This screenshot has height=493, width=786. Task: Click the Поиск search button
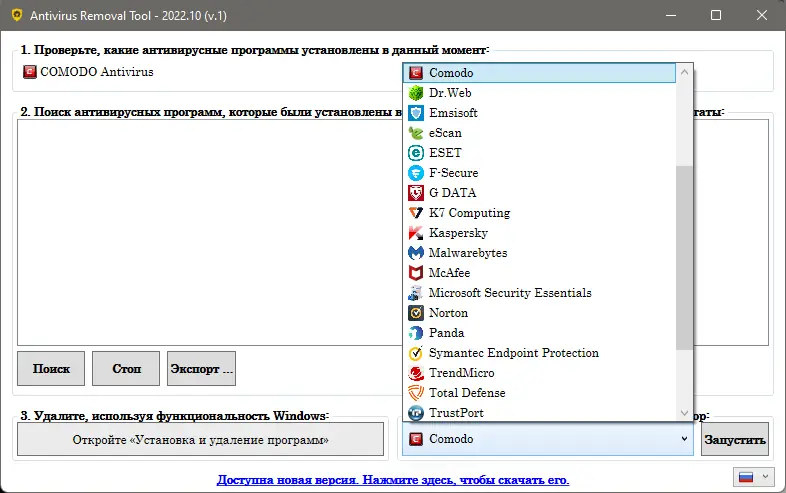click(x=51, y=369)
